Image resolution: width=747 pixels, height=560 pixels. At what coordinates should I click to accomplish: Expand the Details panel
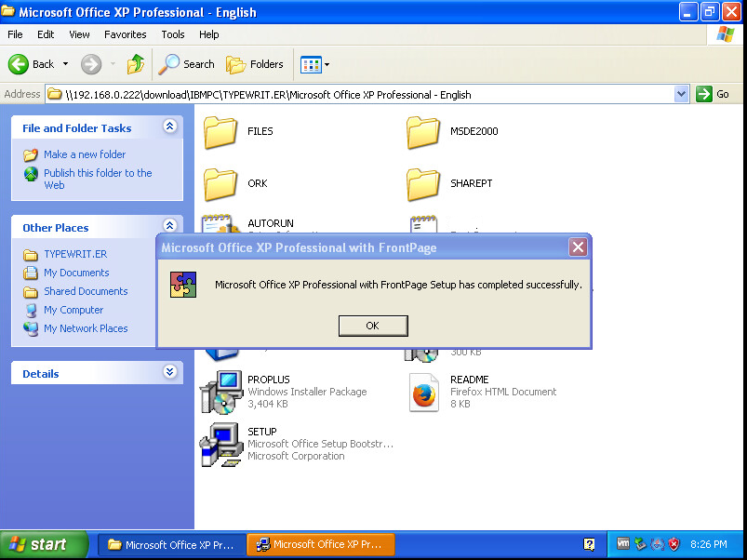pyautogui.click(x=169, y=372)
